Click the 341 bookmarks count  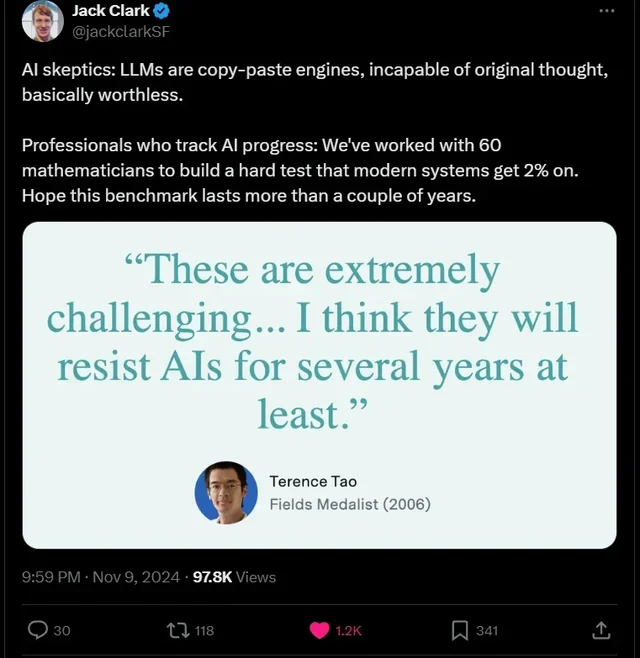coord(488,631)
